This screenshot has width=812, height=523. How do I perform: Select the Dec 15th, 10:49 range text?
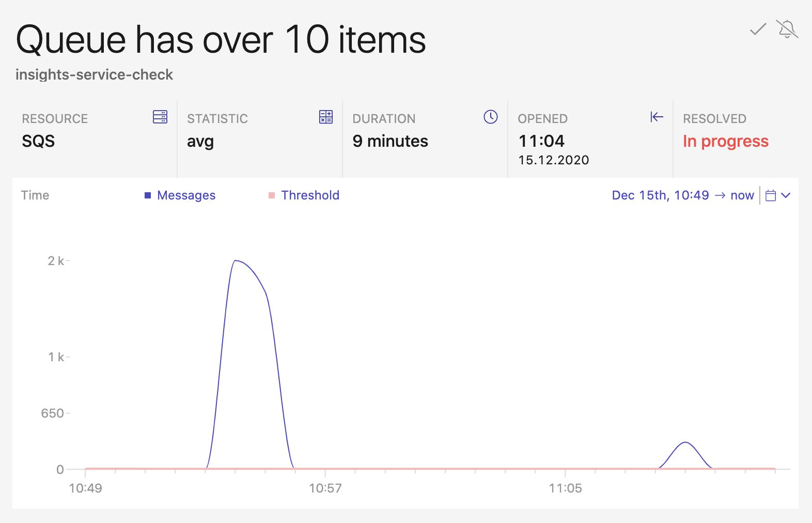click(x=660, y=195)
